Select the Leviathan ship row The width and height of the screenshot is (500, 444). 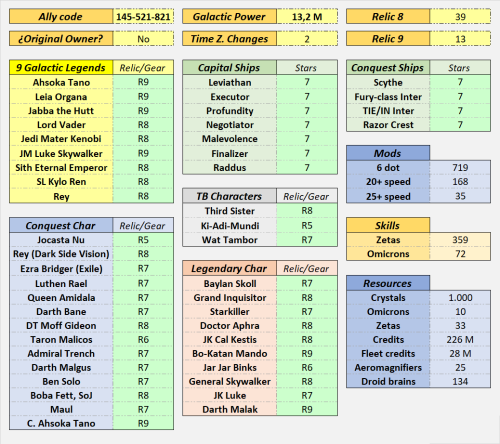click(x=260, y=82)
